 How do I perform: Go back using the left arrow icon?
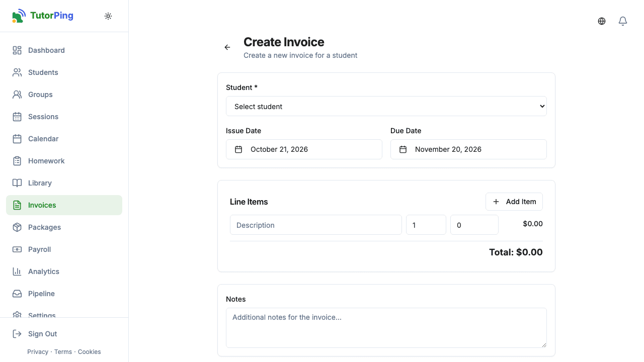pyautogui.click(x=227, y=47)
